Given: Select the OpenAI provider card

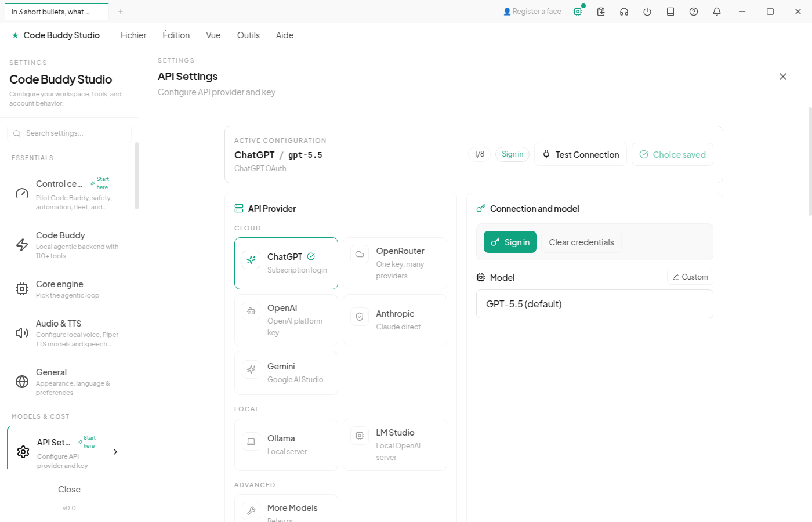Looking at the screenshot, I should click(x=286, y=320).
